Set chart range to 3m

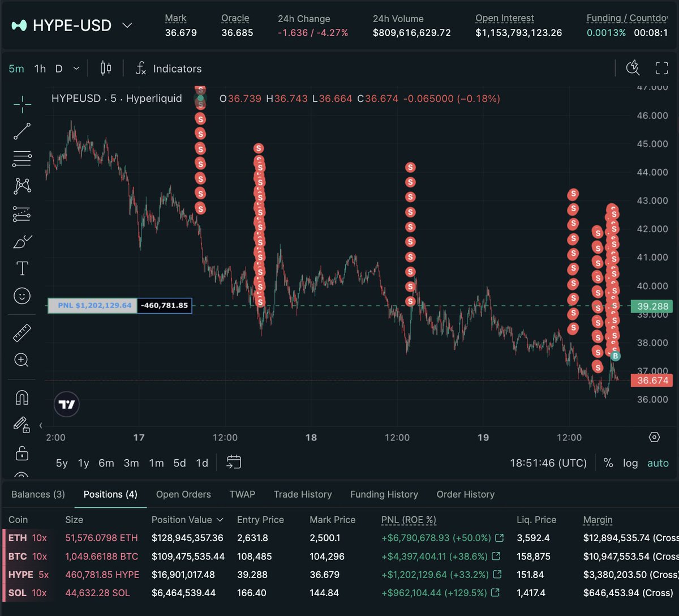point(131,463)
